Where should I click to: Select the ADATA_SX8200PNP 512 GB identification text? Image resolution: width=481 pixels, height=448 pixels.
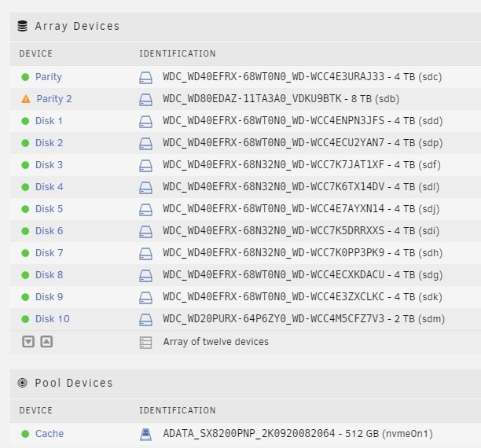pyautogui.click(x=298, y=434)
